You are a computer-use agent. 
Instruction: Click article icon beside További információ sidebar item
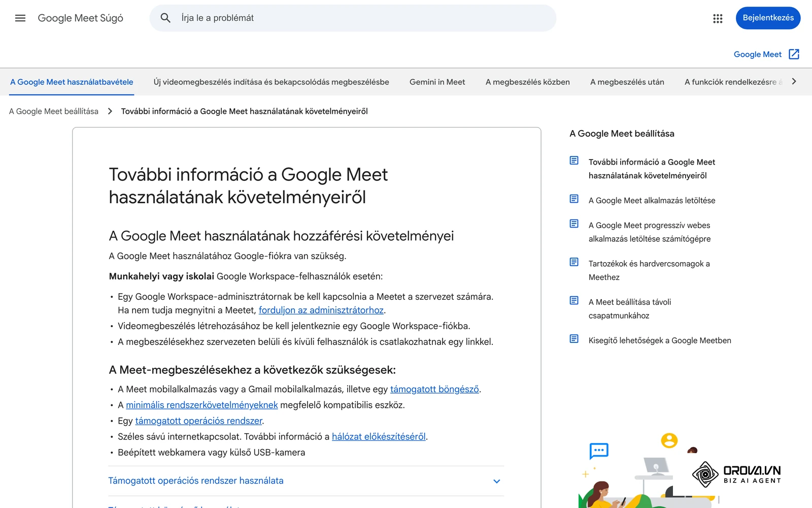574,161
